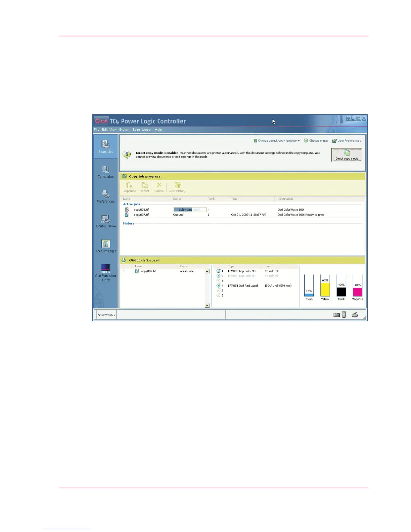Image resolution: width=411 pixels, height=532 pixels.
Task: Click the printer icon beside CW600-left.oce.nl
Action: pos(124,260)
